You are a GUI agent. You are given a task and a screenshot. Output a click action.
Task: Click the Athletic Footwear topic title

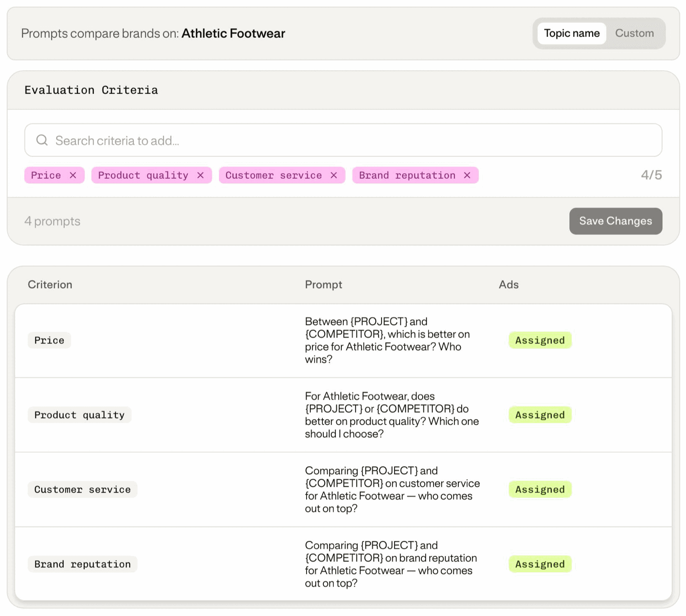pyautogui.click(x=233, y=33)
